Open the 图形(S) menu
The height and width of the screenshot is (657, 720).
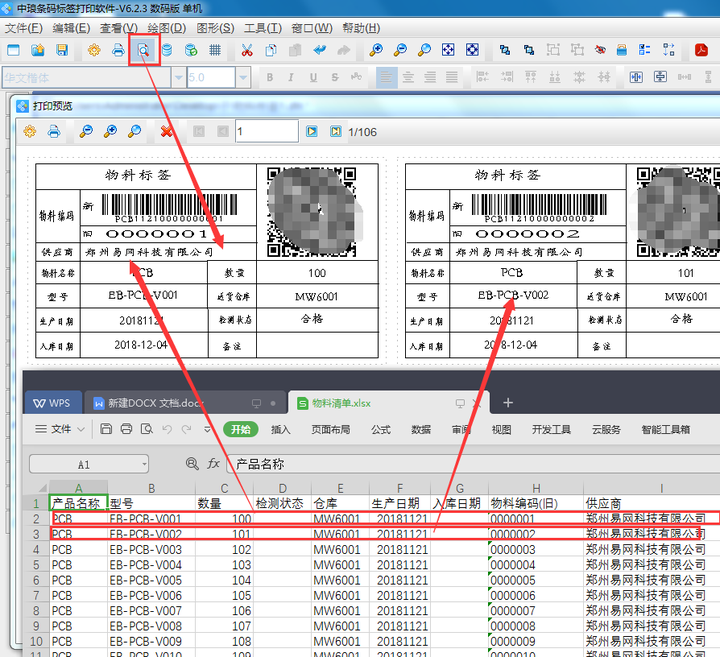click(x=215, y=28)
